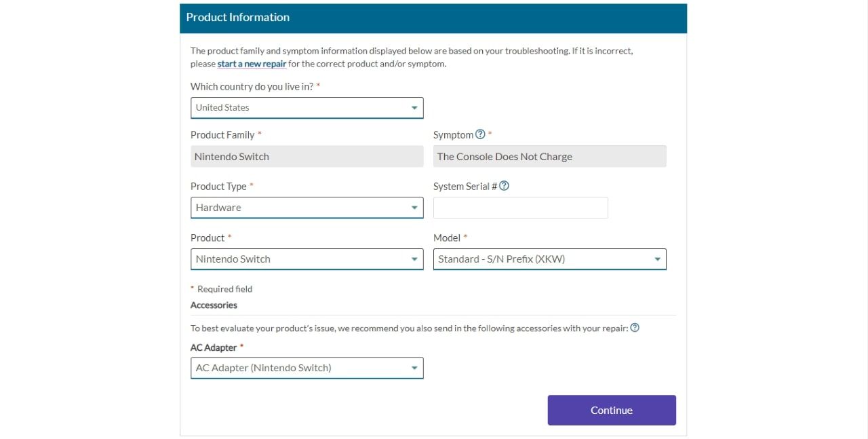The image size is (868, 439).
Task: Click the AC Adapter label text
Action: (214, 347)
